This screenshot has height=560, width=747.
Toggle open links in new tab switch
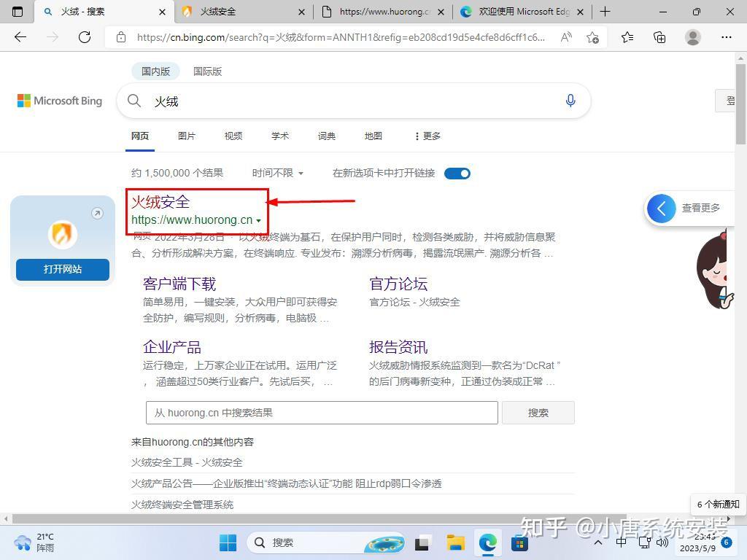click(x=457, y=174)
